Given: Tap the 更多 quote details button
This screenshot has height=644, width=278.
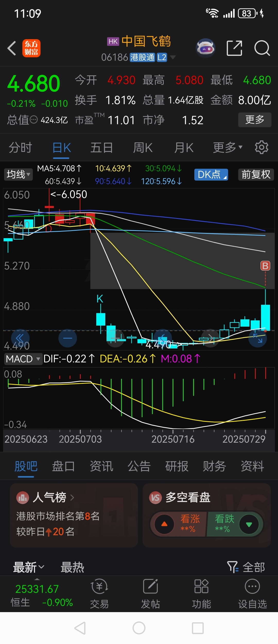Looking at the screenshot, I should [x=255, y=120].
